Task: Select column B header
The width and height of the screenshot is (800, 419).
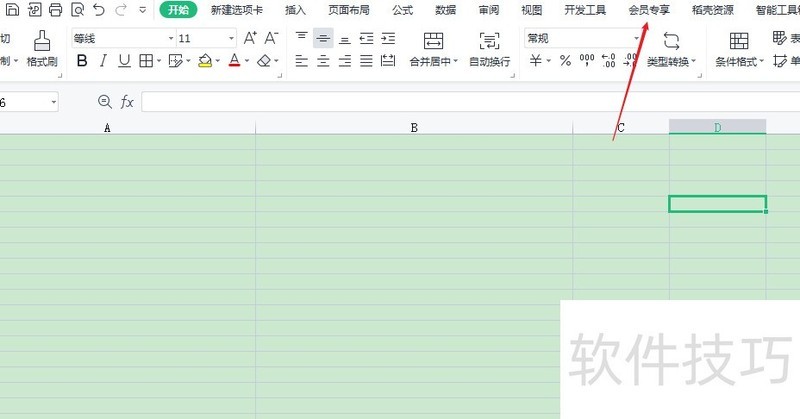Action: [x=414, y=128]
